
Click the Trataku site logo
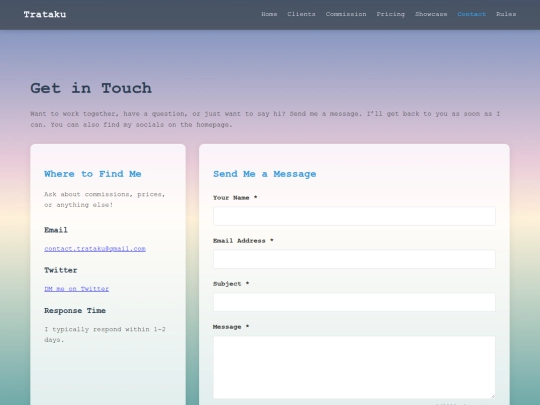[x=45, y=14]
